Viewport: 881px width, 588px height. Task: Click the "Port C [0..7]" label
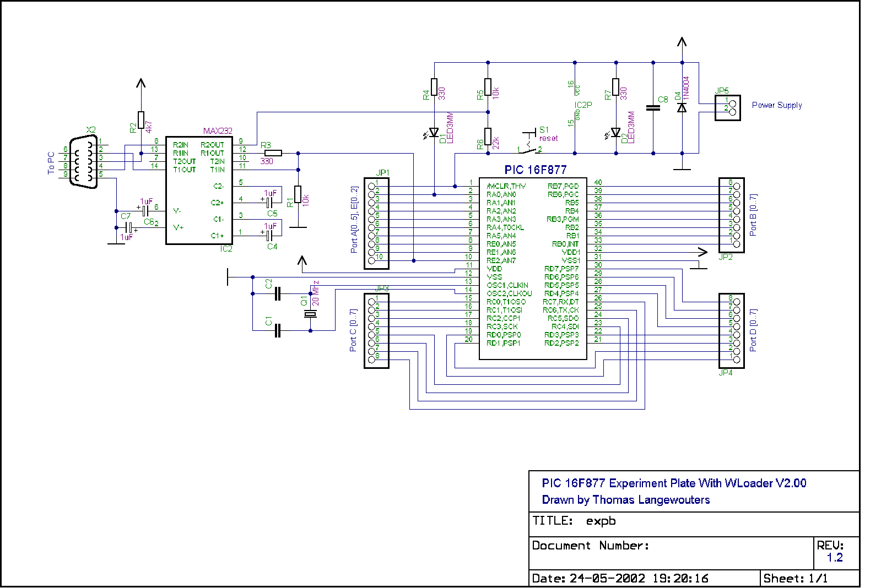(x=353, y=330)
